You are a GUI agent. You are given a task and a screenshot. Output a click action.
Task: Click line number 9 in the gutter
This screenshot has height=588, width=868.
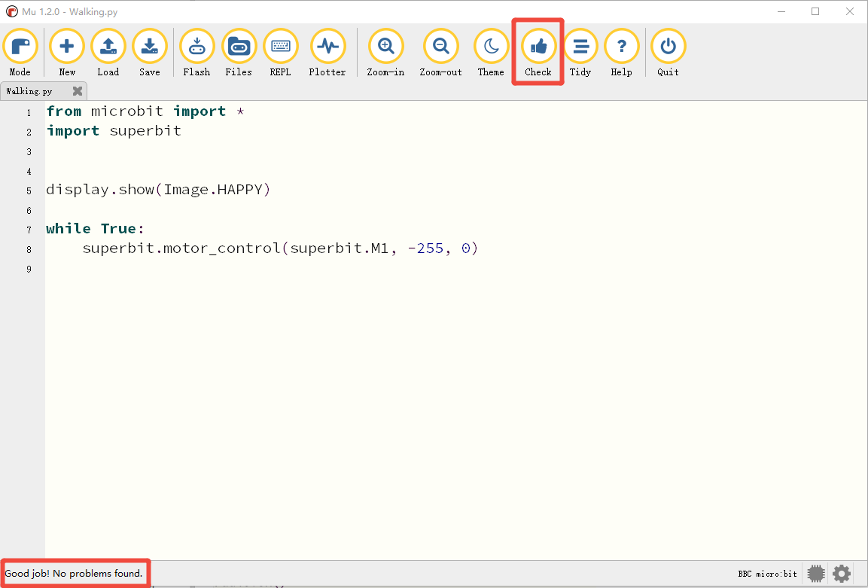[29, 269]
